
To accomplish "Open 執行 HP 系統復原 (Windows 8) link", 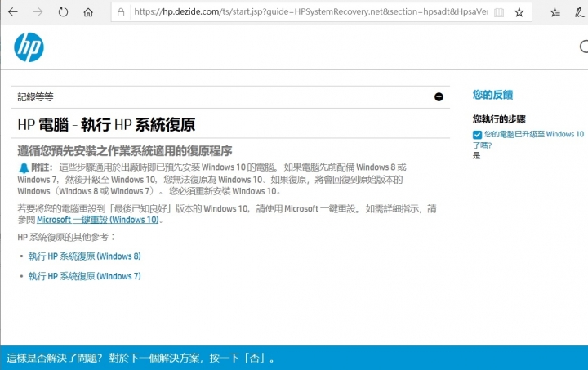I will tap(84, 256).
